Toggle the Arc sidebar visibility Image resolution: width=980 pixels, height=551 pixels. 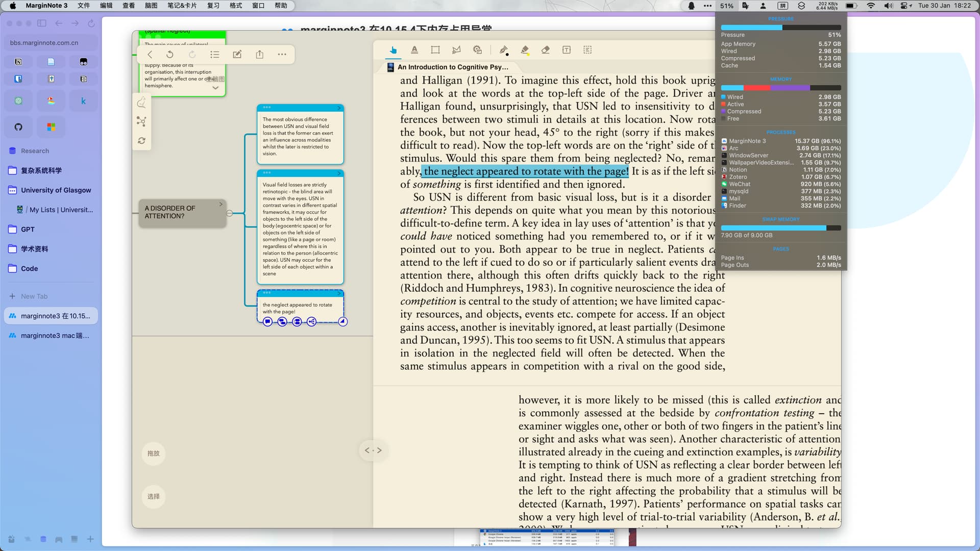click(42, 23)
